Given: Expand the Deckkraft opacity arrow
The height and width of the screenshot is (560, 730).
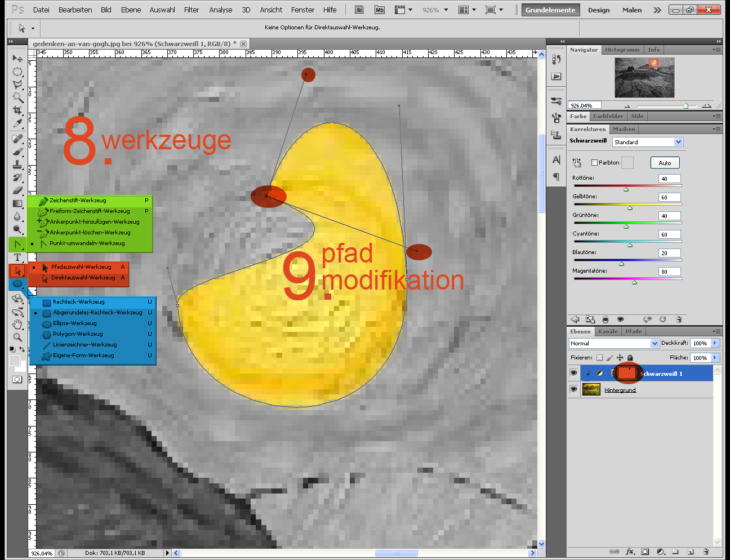Looking at the screenshot, I should 715,343.
